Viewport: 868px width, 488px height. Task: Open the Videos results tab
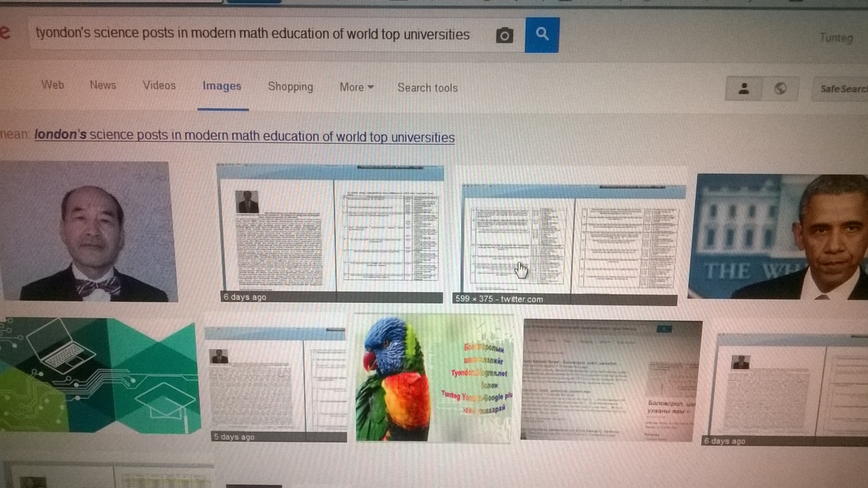click(x=159, y=85)
